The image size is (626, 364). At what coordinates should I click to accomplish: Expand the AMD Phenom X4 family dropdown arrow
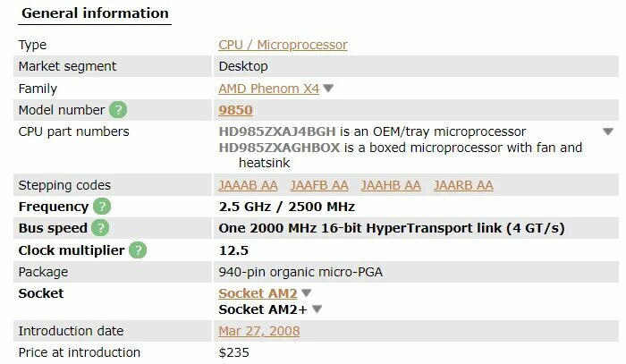tap(328, 89)
